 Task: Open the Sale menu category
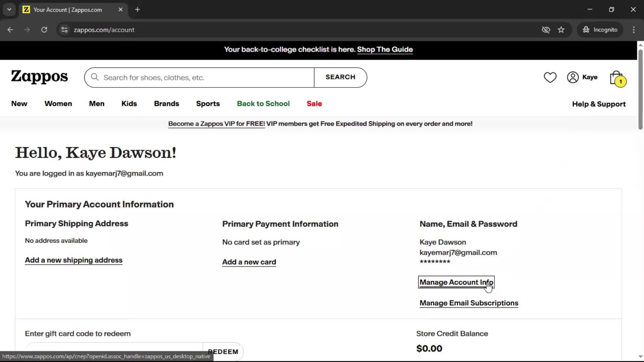coord(314,104)
